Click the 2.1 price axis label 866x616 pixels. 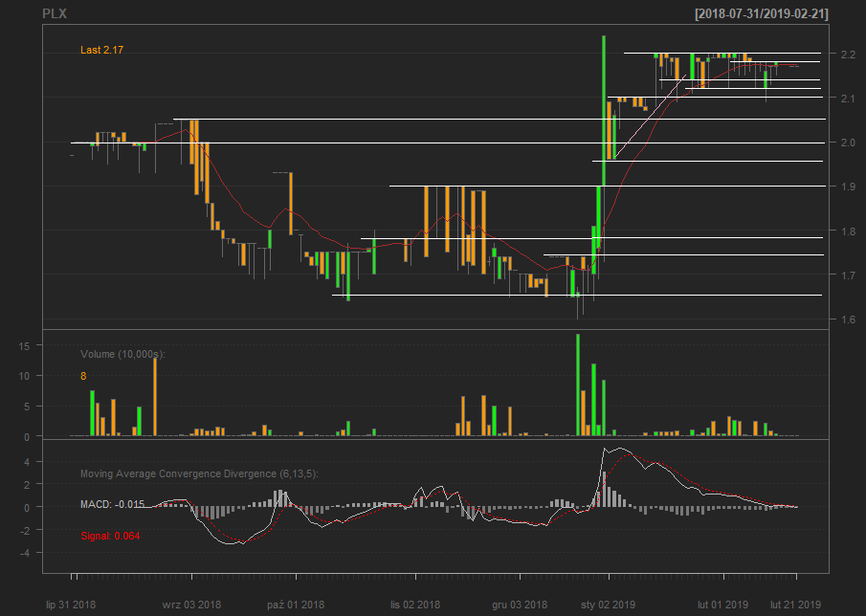tap(848, 99)
